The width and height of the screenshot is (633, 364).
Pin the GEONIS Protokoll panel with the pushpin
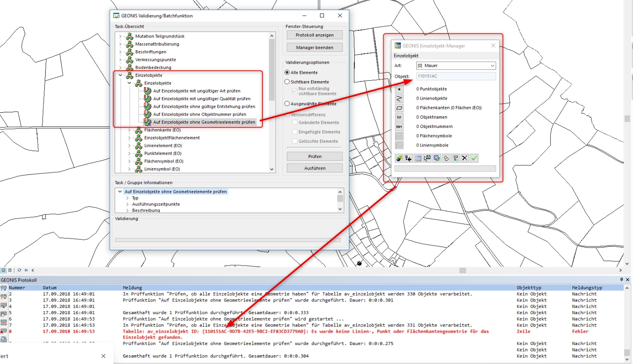[x=621, y=280]
